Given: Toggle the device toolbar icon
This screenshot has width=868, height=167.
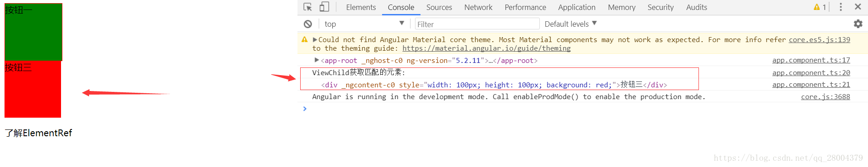Looking at the screenshot, I should [324, 7].
